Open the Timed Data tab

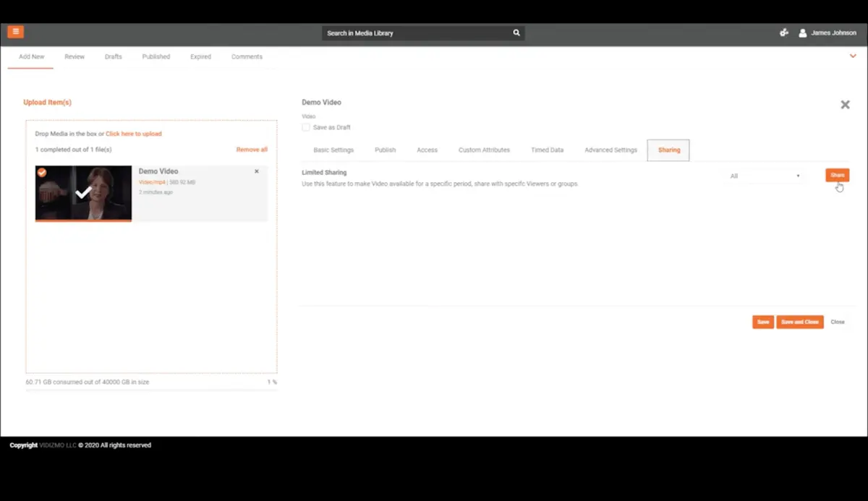(x=547, y=150)
